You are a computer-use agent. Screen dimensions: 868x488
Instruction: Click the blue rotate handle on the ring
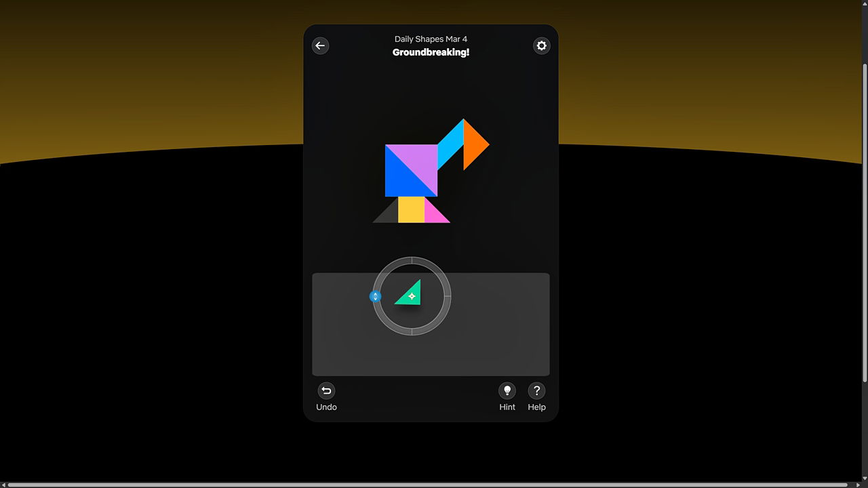(x=375, y=296)
